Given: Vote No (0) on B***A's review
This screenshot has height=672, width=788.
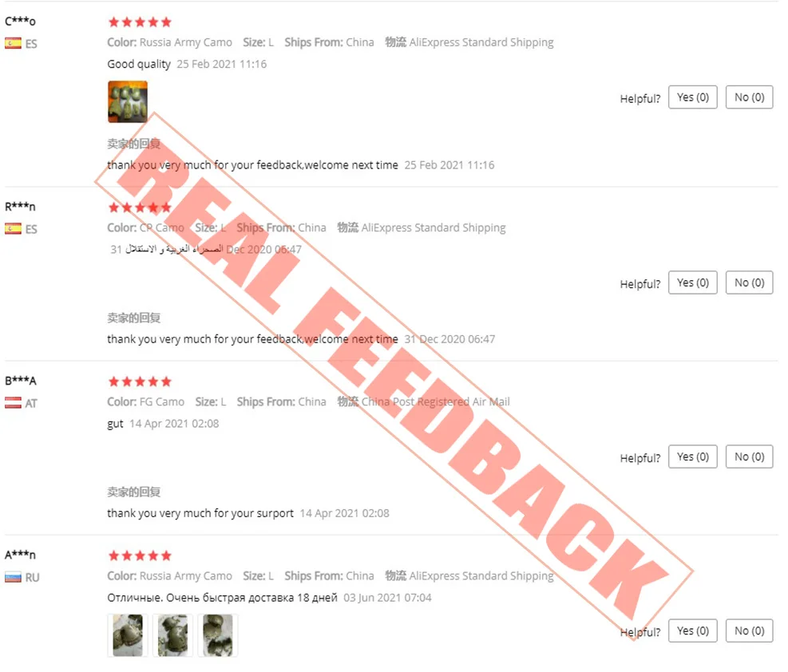Looking at the screenshot, I should [x=750, y=457].
